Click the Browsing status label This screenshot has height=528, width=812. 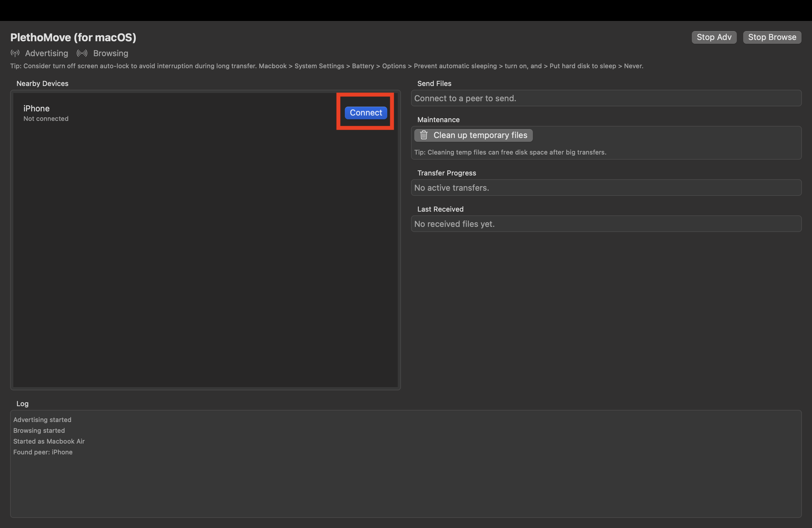click(x=111, y=53)
